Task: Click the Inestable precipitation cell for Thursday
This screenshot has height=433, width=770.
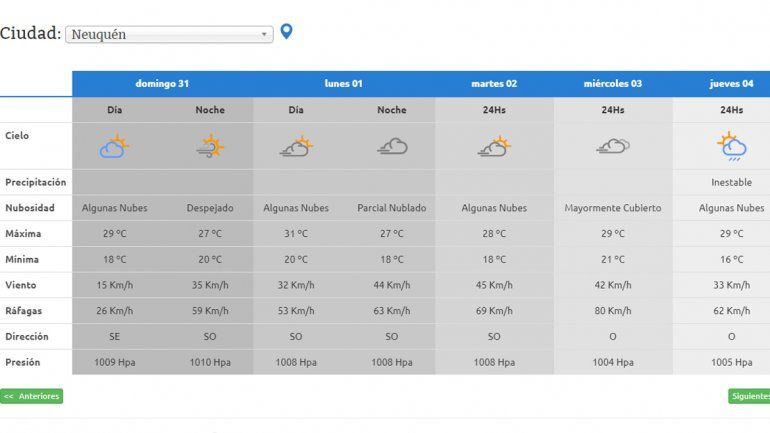Action: pyautogui.click(x=731, y=183)
